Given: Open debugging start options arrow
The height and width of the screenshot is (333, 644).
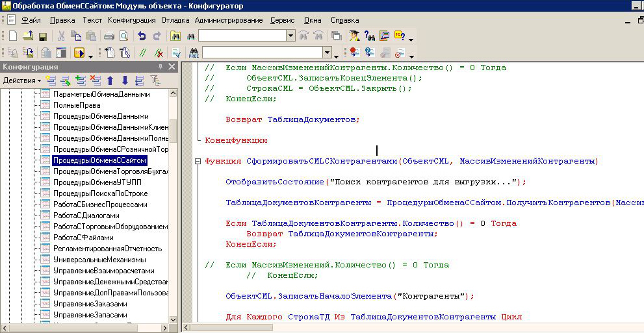Looking at the screenshot, I should 90,56.
